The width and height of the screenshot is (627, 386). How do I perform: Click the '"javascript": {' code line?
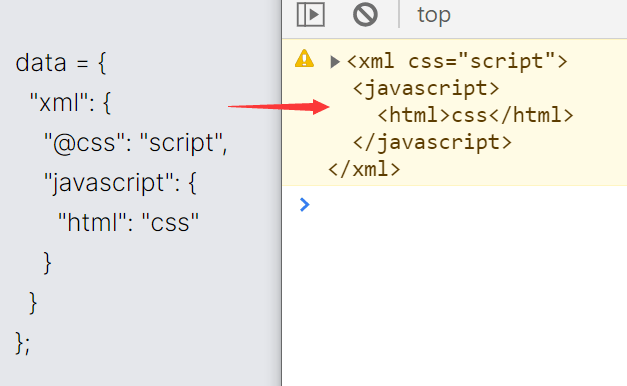[120, 183]
